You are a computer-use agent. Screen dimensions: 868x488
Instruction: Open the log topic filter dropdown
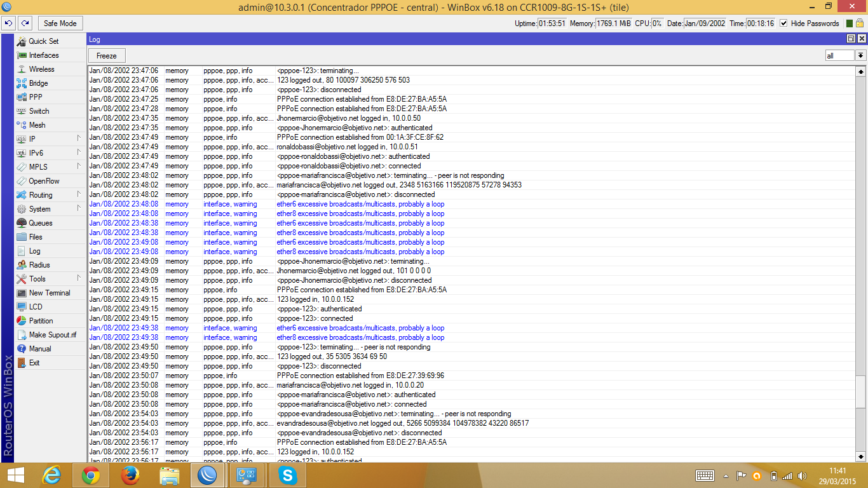(x=861, y=56)
